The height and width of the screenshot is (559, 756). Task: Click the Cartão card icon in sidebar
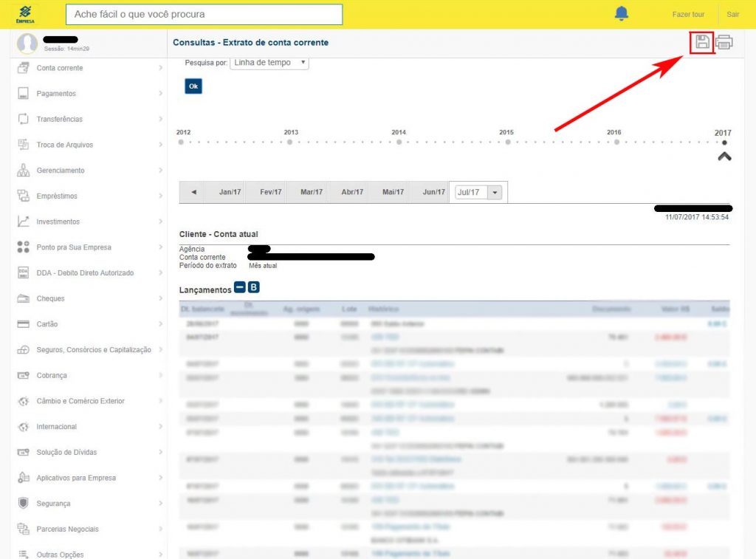[23, 324]
